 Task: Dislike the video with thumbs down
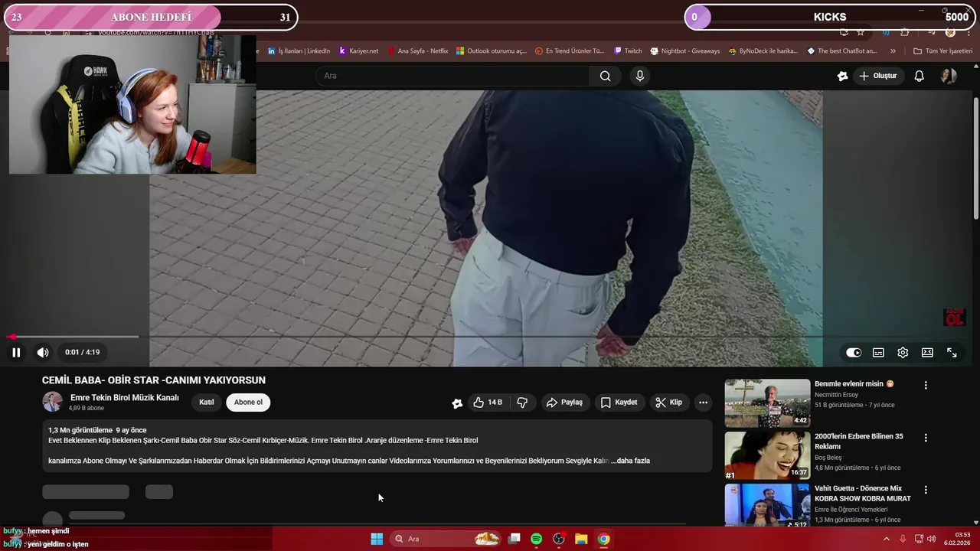(522, 403)
